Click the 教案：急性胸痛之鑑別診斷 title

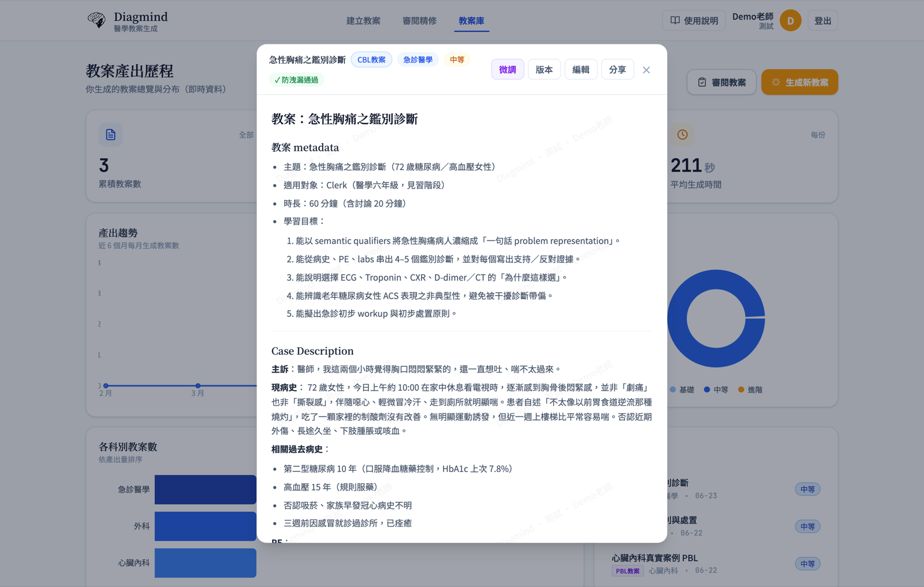pos(344,119)
